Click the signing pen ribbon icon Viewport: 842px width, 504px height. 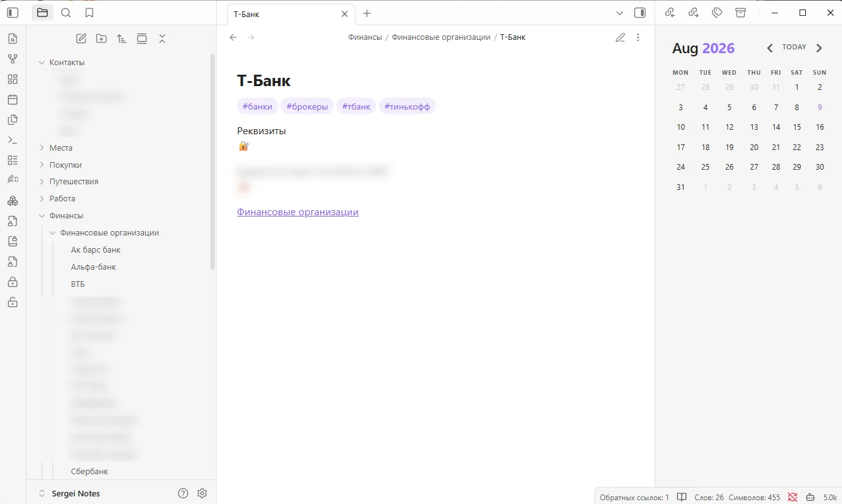pyautogui.click(x=13, y=180)
